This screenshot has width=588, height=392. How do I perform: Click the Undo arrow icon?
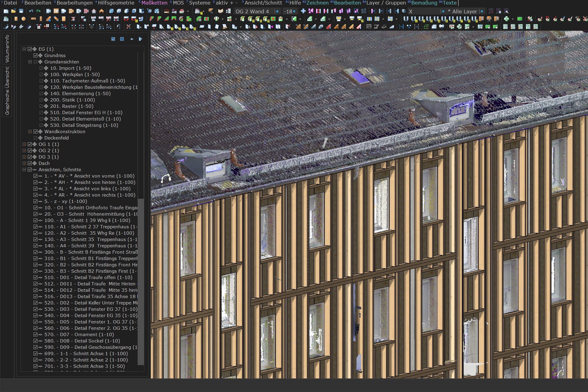click(x=31, y=11)
